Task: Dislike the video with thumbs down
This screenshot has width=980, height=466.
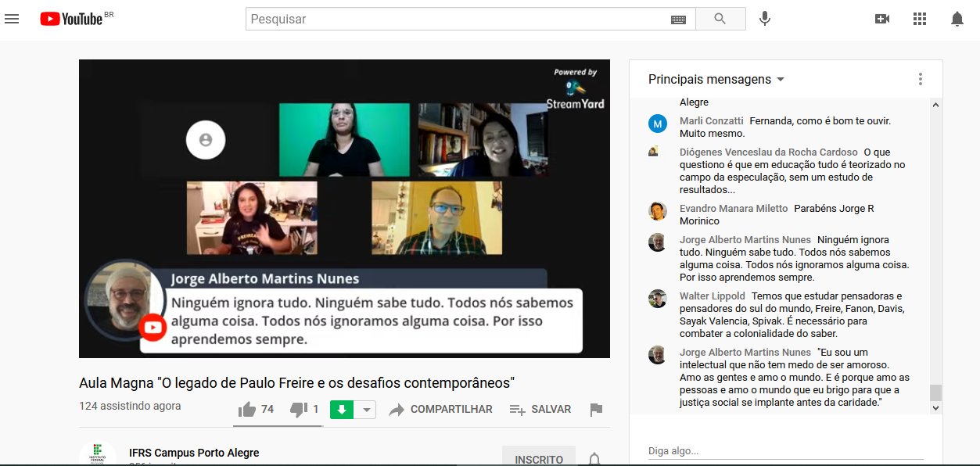Action: [299, 410]
